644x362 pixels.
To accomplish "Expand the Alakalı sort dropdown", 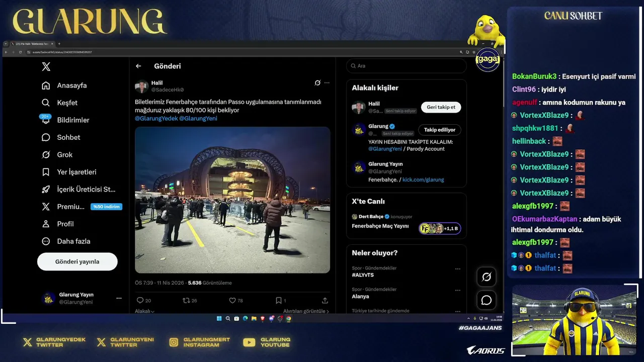I will click(145, 311).
